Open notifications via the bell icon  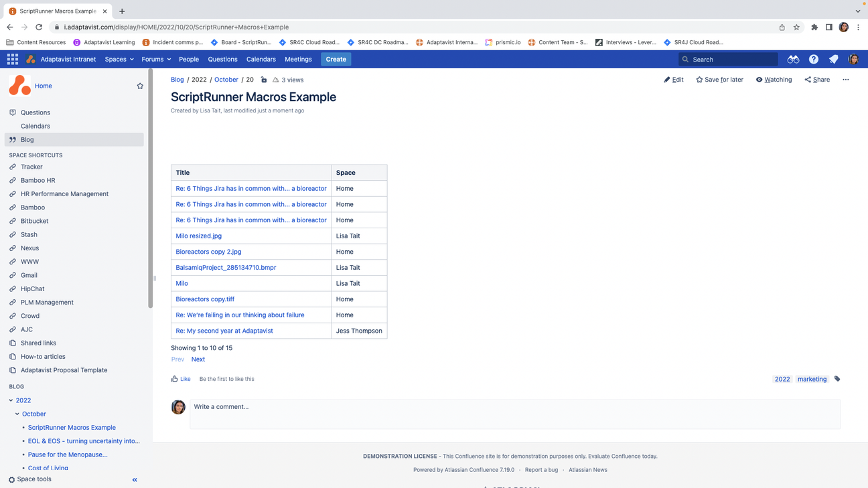833,59
